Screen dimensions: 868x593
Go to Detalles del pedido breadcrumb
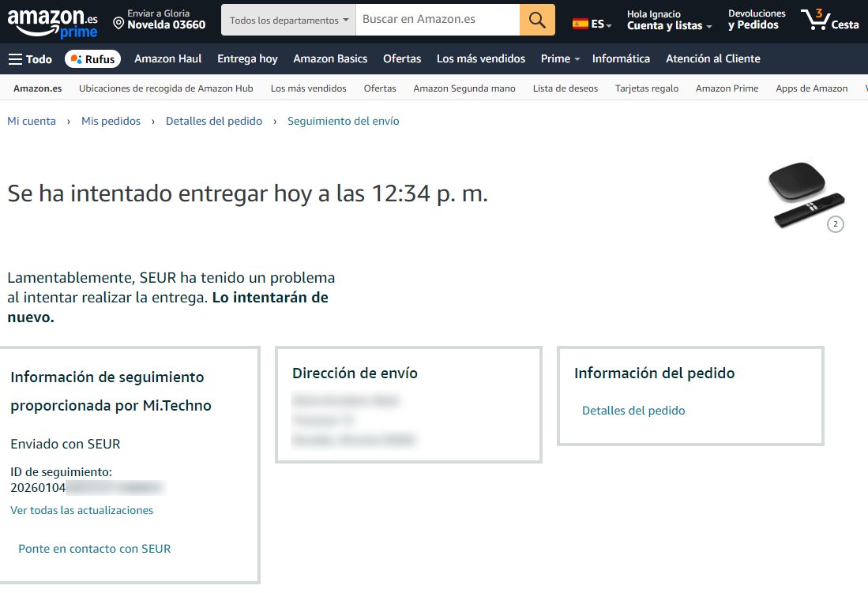(214, 122)
